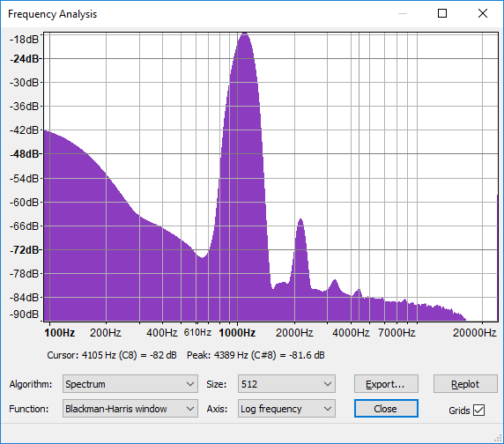Click the 20000Hz frequency label
The width and height of the screenshot is (504, 444).
pyautogui.click(x=474, y=332)
